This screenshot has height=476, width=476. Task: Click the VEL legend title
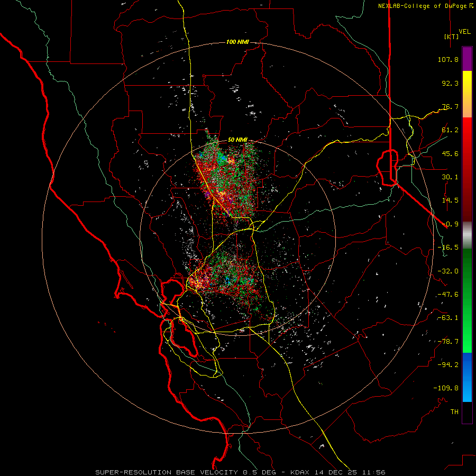[464, 31]
